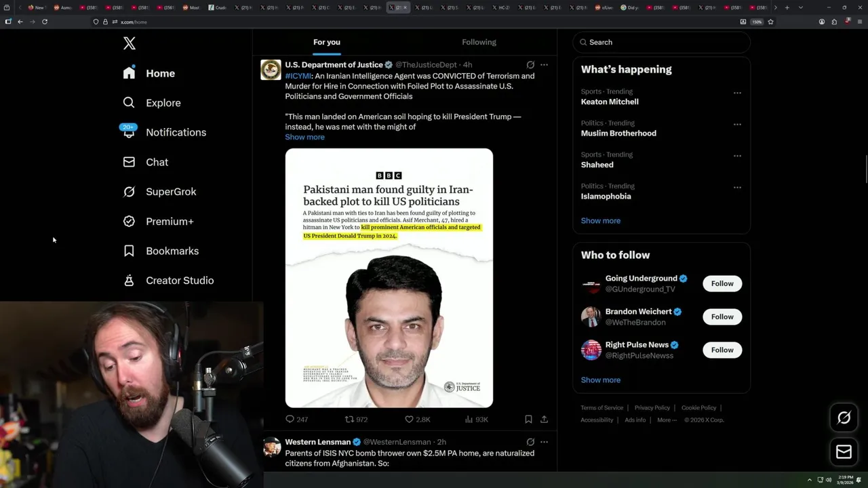
Task: Open the floating messages envelope button
Action: pos(844,451)
